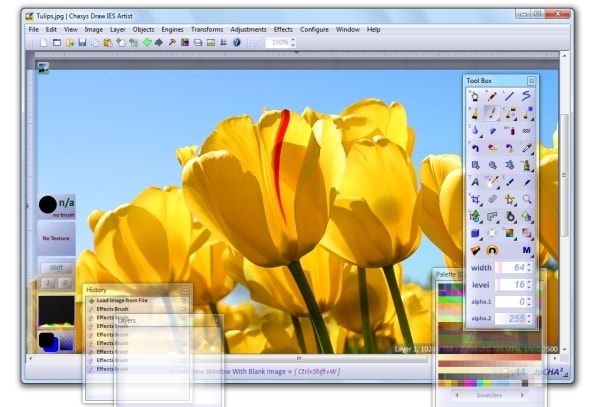Click the Paste clipboard toolbar icon

point(108,42)
